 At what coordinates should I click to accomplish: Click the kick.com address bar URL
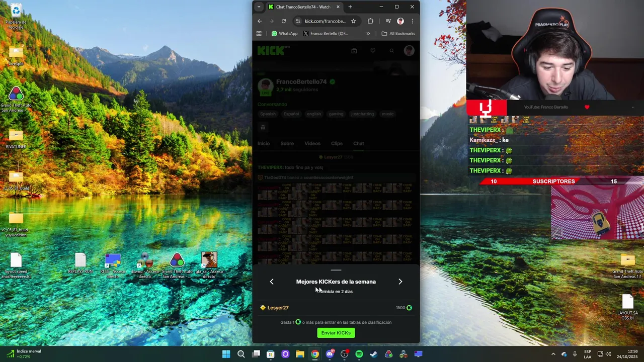[326, 21]
